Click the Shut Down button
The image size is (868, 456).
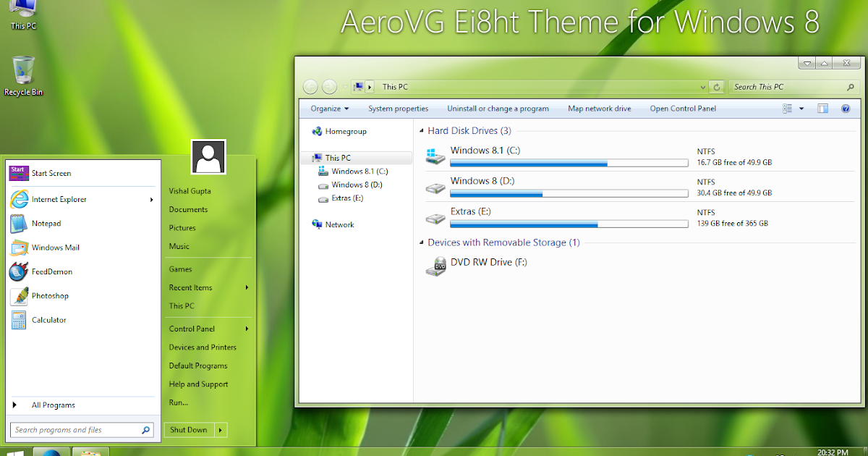tap(189, 430)
